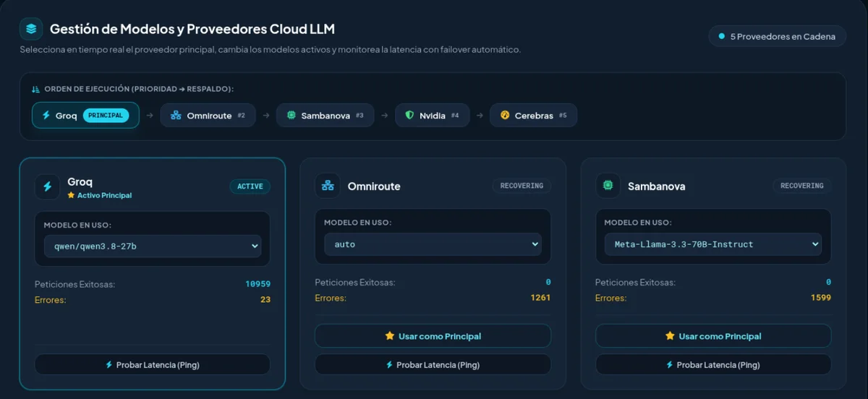
Task: Open the Groq model dropdown qwen/qwen3.8-27b
Action: coord(153,246)
